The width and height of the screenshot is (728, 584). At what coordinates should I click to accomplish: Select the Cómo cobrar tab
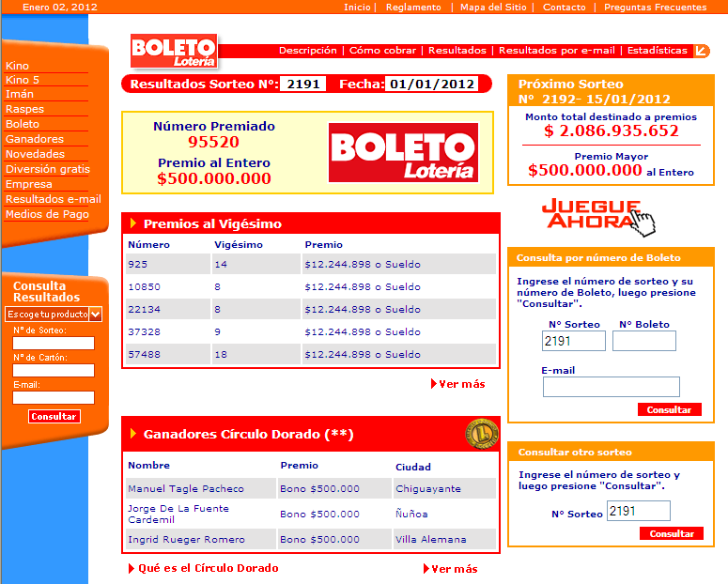(x=382, y=50)
